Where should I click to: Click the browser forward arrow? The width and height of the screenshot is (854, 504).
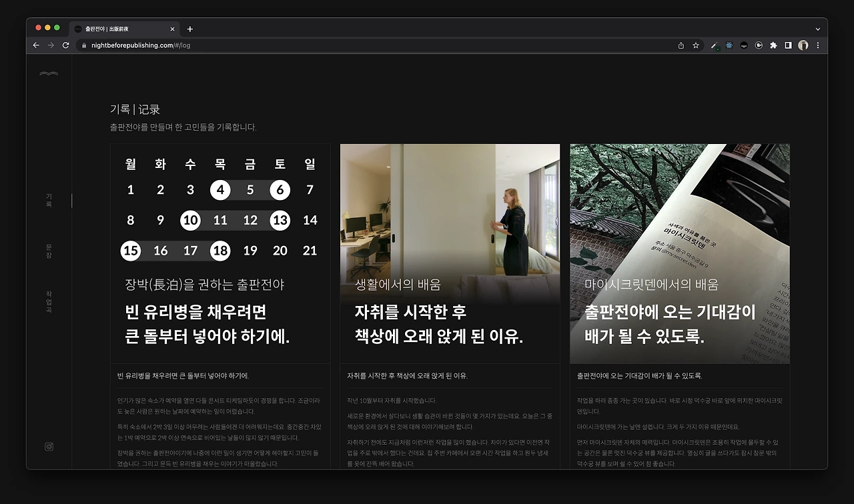51,45
